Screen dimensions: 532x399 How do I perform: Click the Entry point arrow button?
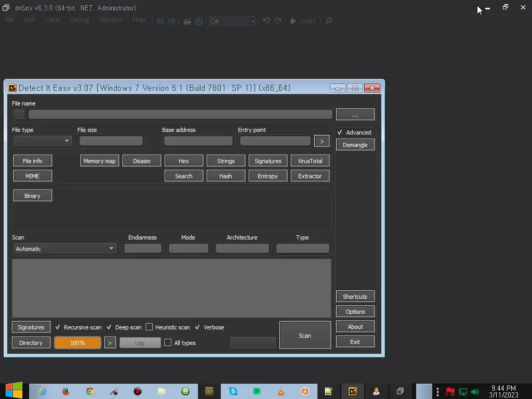(322, 141)
